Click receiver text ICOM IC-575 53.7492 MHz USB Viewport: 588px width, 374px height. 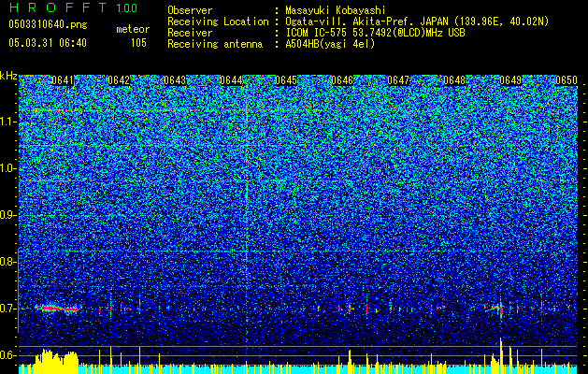coord(375,33)
